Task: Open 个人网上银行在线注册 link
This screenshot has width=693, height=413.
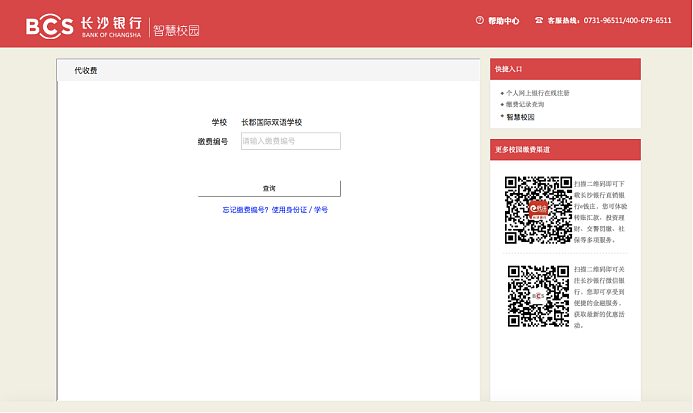Action: coord(537,93)
